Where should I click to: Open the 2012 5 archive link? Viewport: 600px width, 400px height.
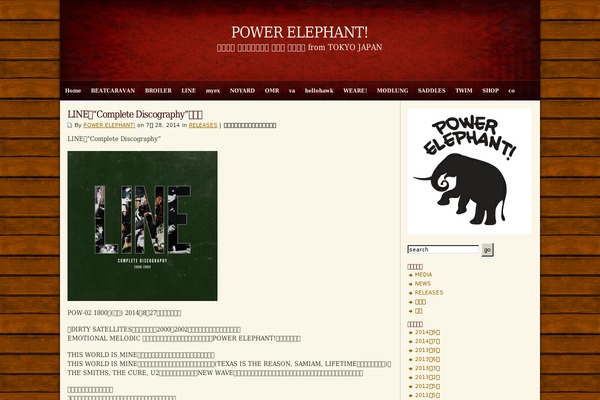(x=427, y=386)
